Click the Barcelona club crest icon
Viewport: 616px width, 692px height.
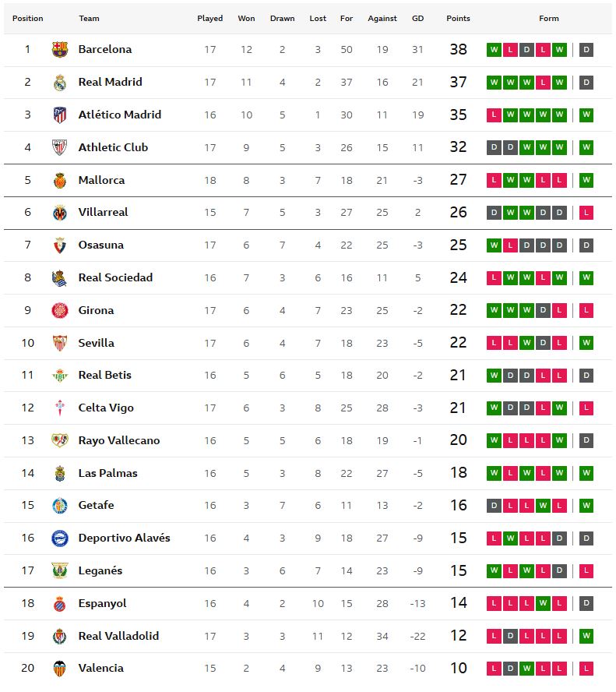pyautogui.click(x=60, y=50)
